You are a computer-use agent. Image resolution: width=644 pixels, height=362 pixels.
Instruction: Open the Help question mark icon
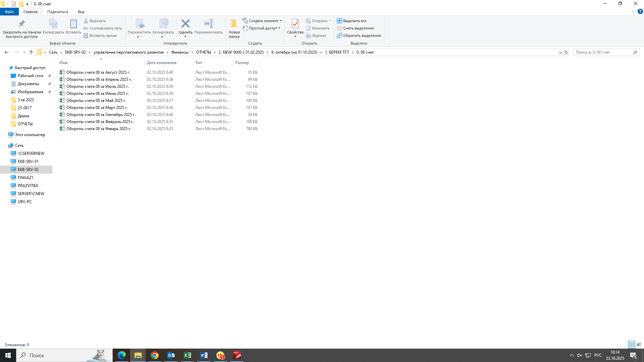click(640, 11)
